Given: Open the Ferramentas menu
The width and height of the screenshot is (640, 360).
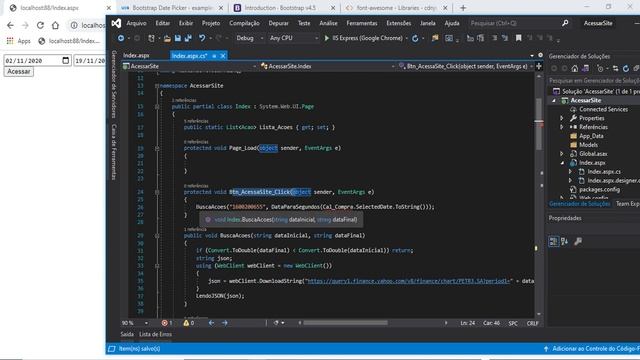Looking at the screenshot, I should [x=362, y=23].
